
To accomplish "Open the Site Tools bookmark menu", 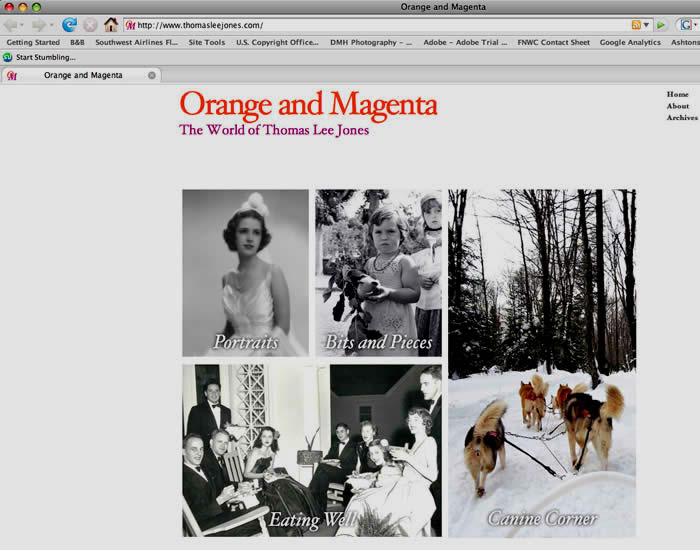I will tap(206, 43).
